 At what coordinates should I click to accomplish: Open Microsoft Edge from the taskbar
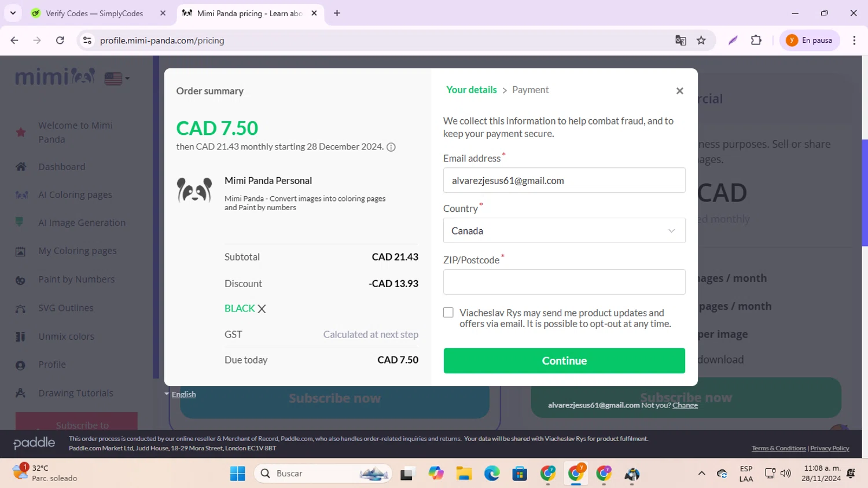point(492,474)
